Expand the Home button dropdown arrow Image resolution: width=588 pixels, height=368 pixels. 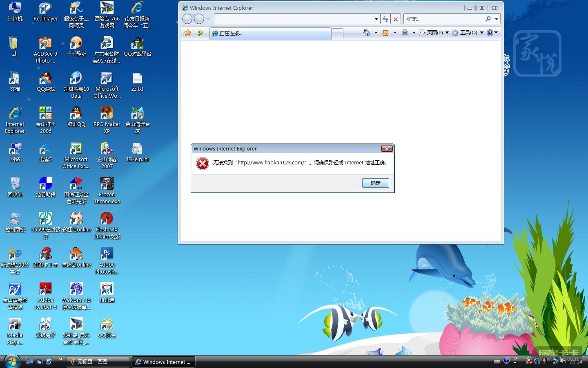click(x=376, y=33)
